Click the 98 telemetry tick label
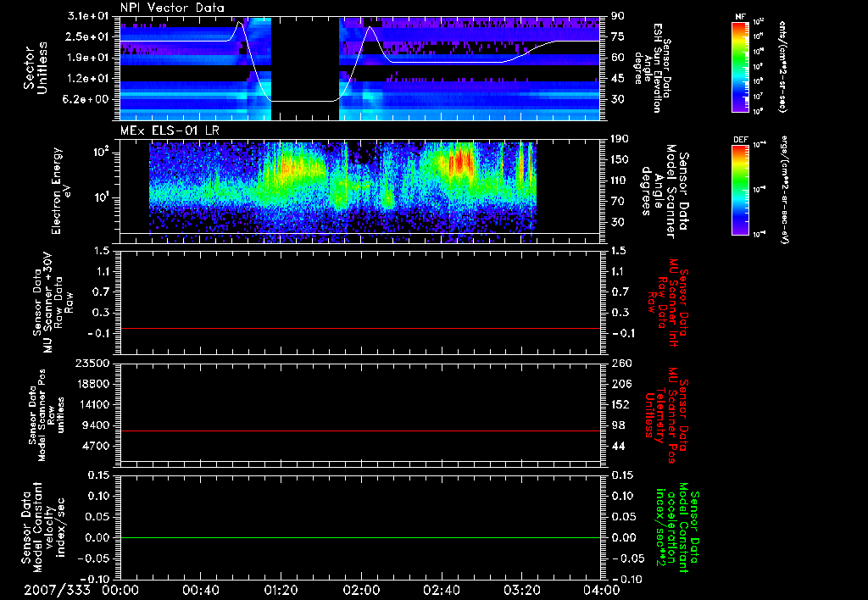This screenshot has height=600, width=868. (x=618, y=425)
